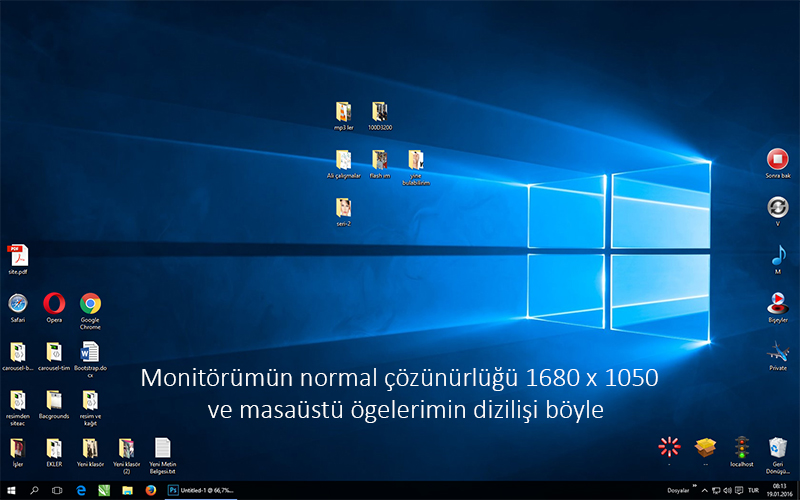The image size is (800, 500).
Task: Select the resimden siteac folder
Action: click(18, 408)
